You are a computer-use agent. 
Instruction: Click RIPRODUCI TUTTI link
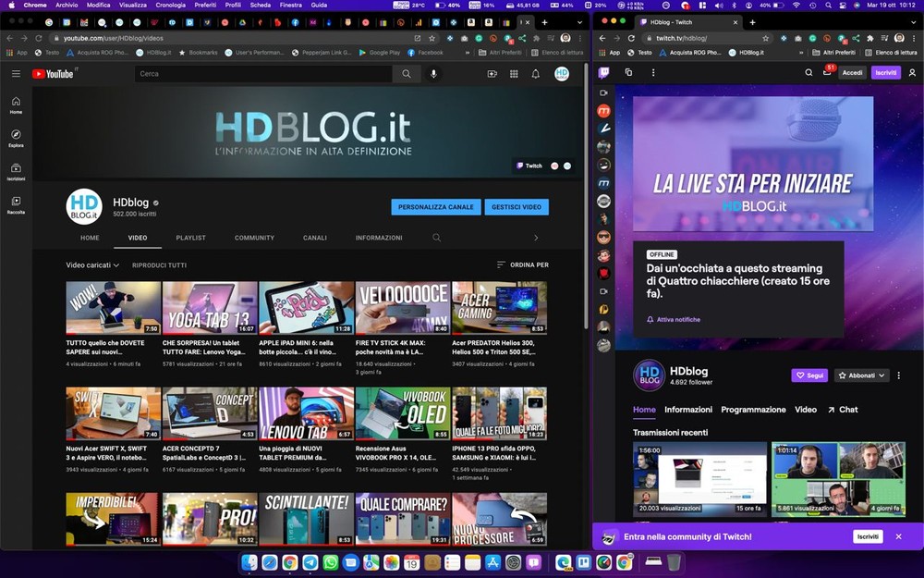[159, 265]
